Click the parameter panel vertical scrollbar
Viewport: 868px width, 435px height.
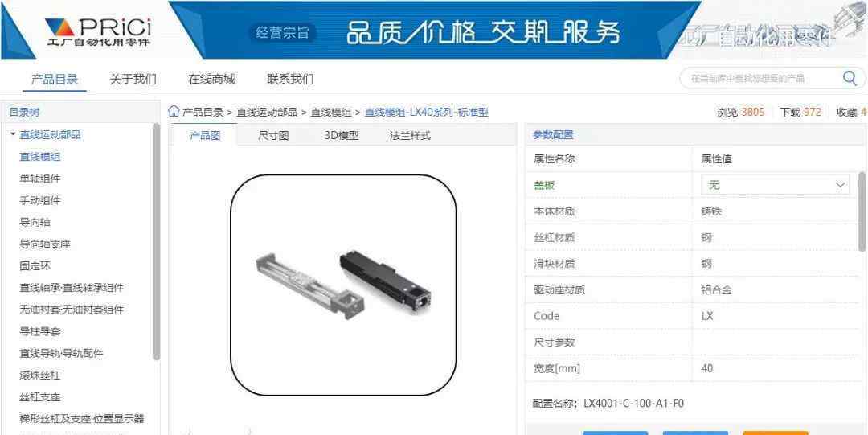point(862,211)
